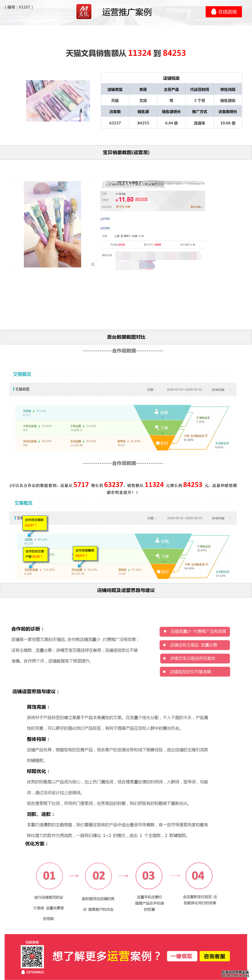Click the second 立即领取 coupon link
The image size is (252, 980).
coord(105,228)
